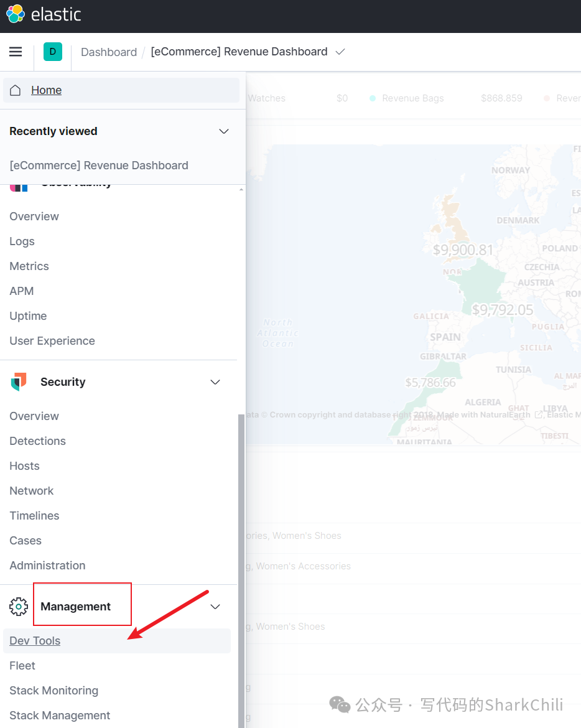The width and height of the screenshot is (581, 728).
Task: Toggle the hamburger navigation menu
Action: point(16,52)
